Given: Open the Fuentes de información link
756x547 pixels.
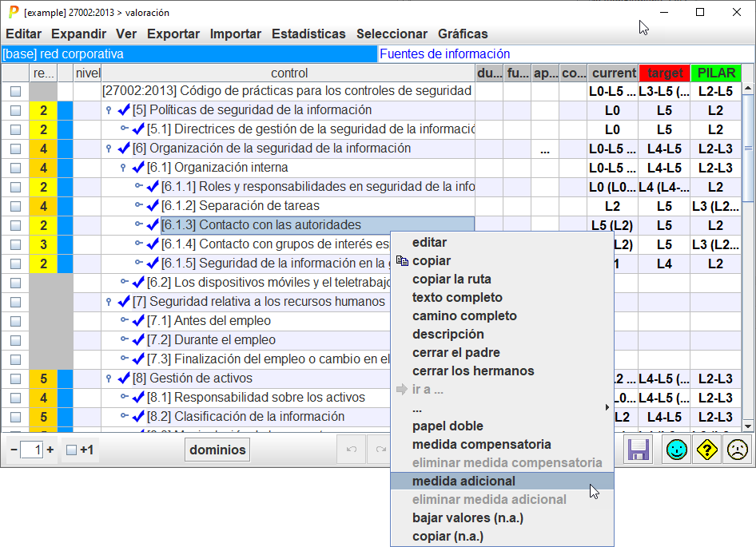Looking at the screenshot, I should click(444, 54).
